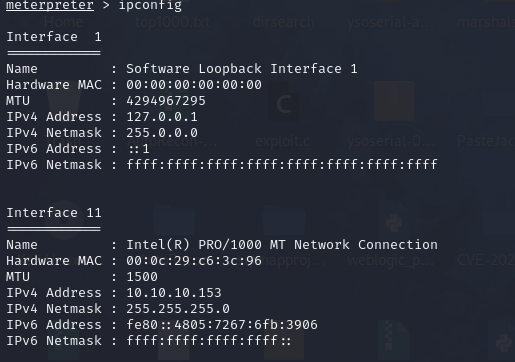The height and width of the screenshot is (362, 515).
Task: Select the exploit.c C file icon
Action: (284, 103)
